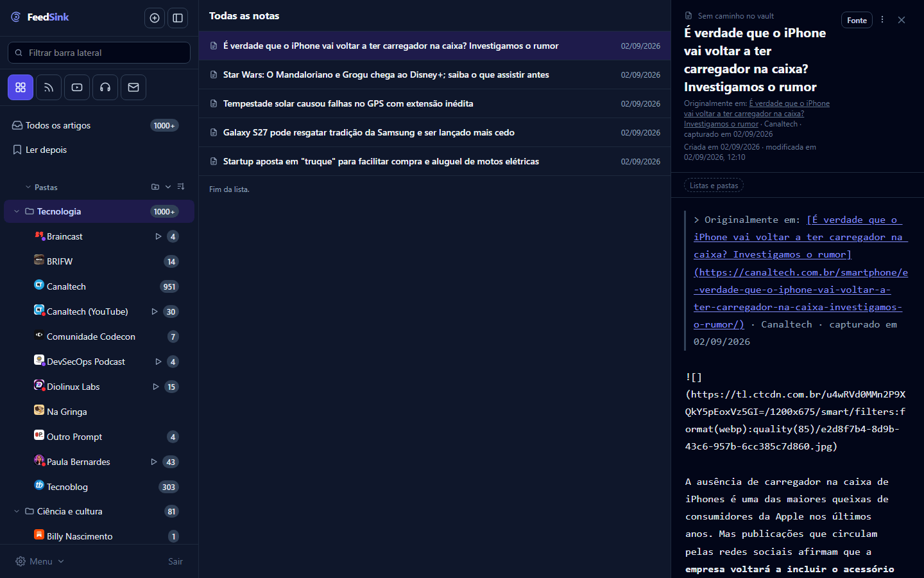Image resolution: width=924 pixels, height=578 pixels.
Task: Click the add new feed plus icon
Action: pyautogui.click(x=155, y=18)
